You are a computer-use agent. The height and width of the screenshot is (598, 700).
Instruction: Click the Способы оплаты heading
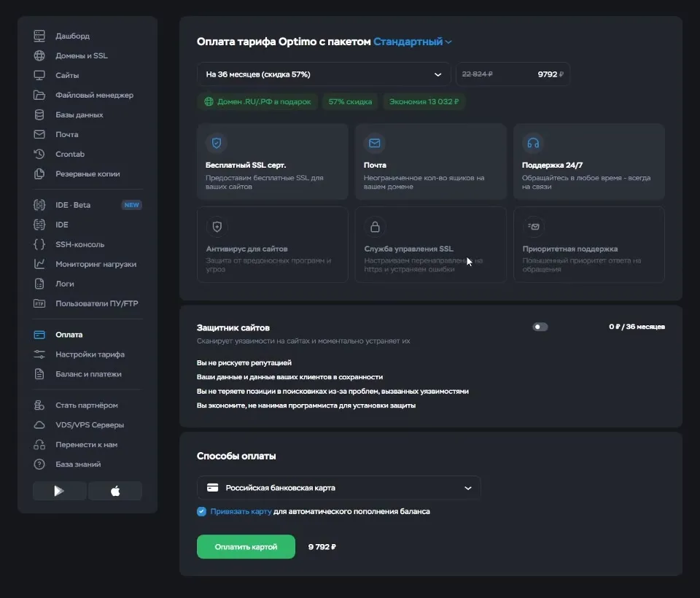(x=236, y=456)
